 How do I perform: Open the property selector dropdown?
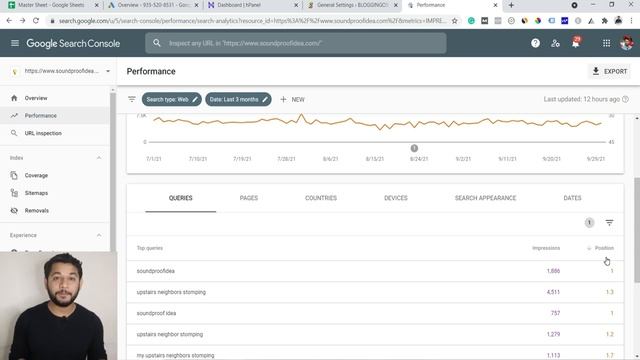pos(61,71)
